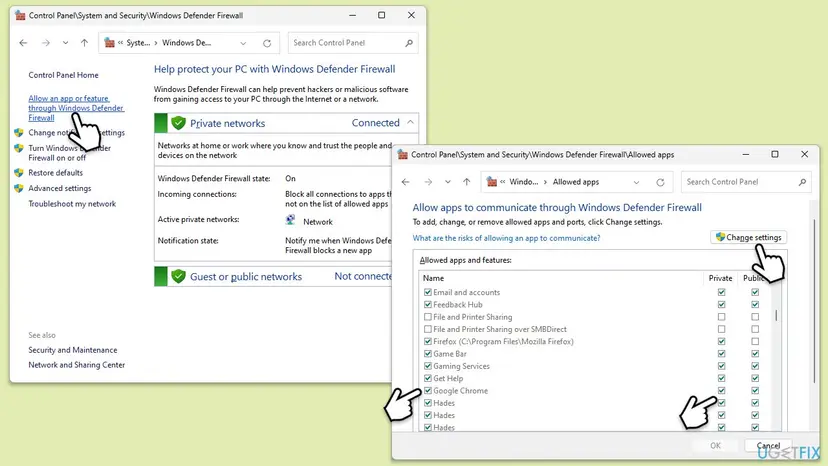Sort the list by the Private column header
The image size is (828, 466).
pyautogui.click(x=720, y=278)
